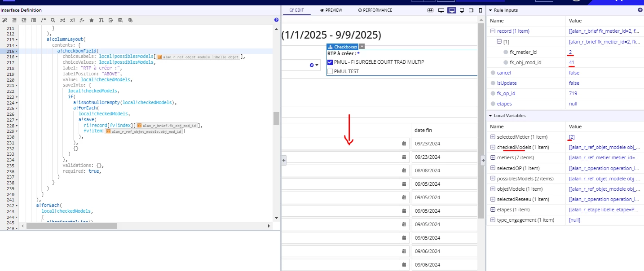Clear the selection with the x button in dropdown
The width and height of the screenshot is (644, 271).
pyautogui.click(x=312, y=65)
